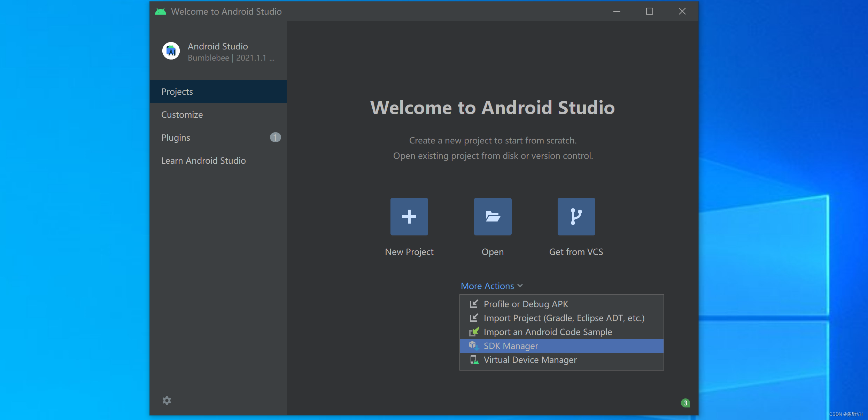Choose Import Project (Gradle, Eclipse ADT)
The height and width of the screenshot is (420, 868).
[x=564, y=318]
